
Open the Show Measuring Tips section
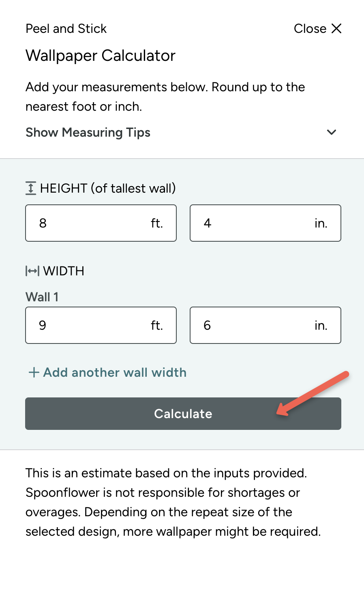(88, 132)
